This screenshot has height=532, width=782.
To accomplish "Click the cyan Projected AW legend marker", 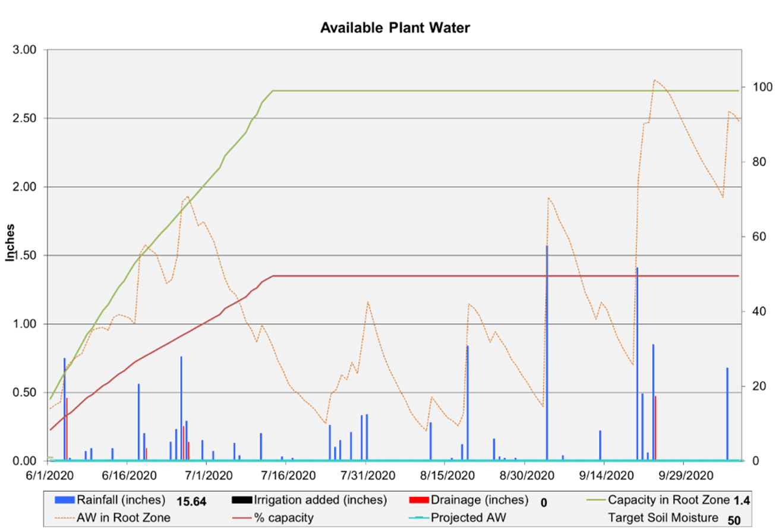I will point(420,517).
